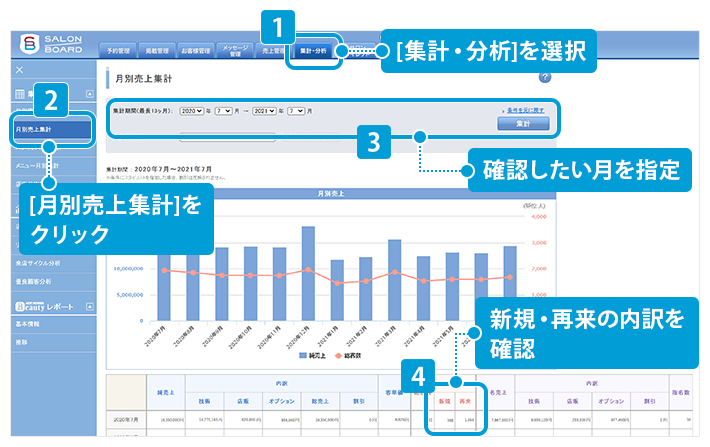The image size is (710, 447).
Task: Select 月別売上集計 in the sidebar
Action: tap(53, 128)
